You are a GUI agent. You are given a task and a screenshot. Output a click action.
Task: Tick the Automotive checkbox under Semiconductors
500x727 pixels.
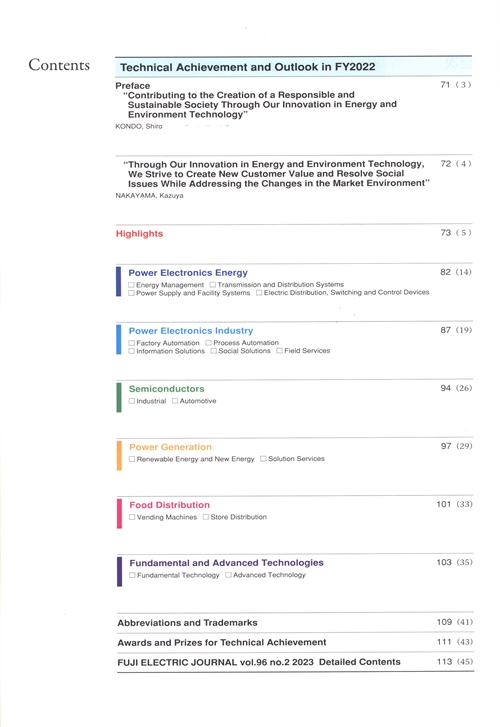click(x=175, y=401)
